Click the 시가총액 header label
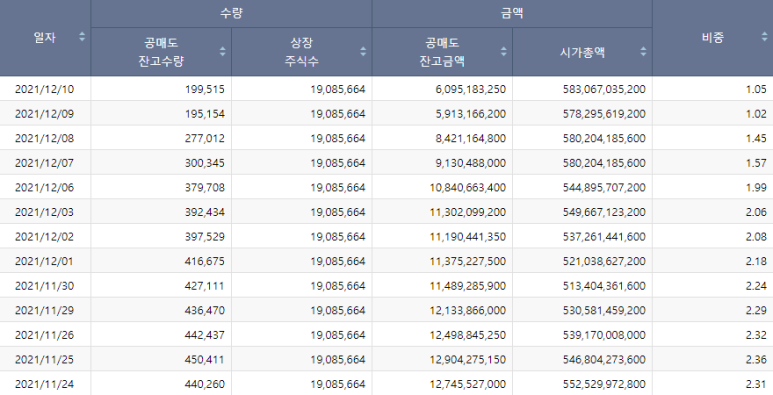Viewport: 773px width, 395px height. (x=582, y=52)
